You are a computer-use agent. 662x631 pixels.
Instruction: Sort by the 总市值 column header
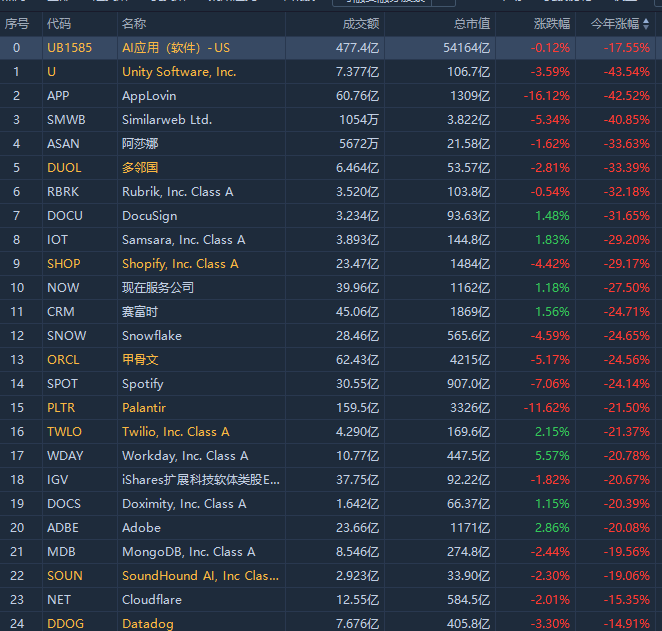472,24
